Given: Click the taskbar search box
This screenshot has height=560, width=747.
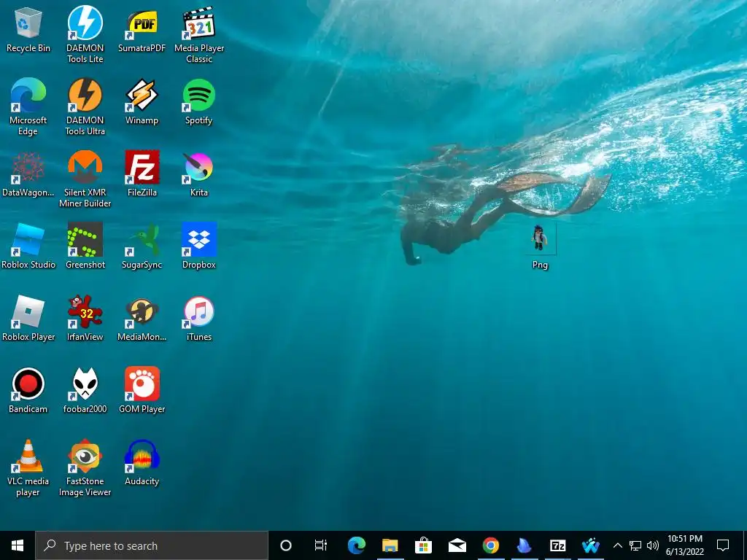Looking at the screenshot, I should (x=152, y=545).
